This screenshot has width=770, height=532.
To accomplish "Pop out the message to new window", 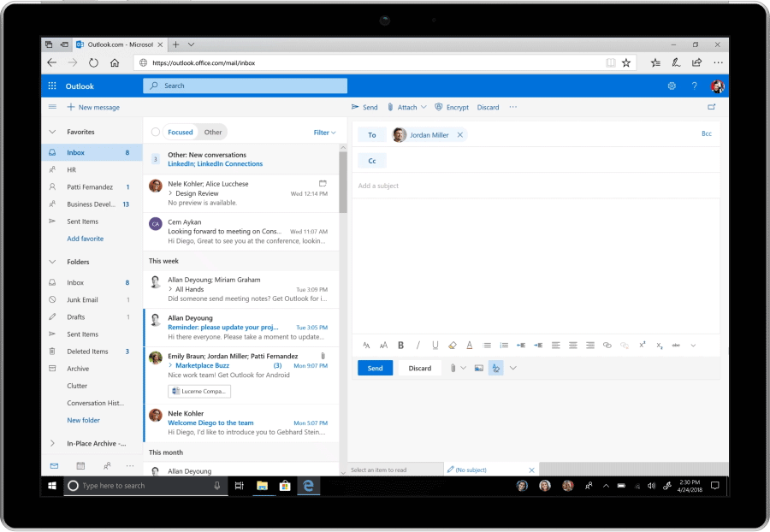I will [712, 107].
